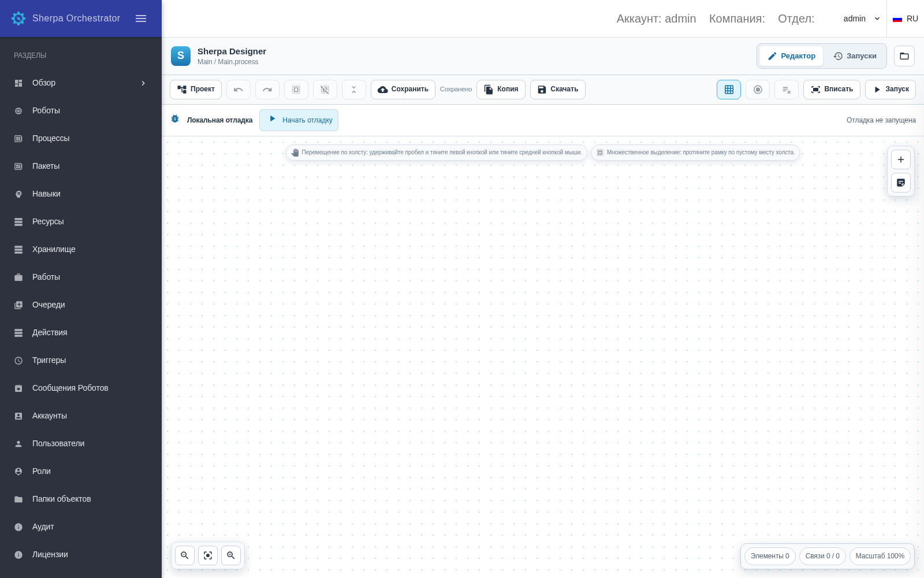The width and height of the screenshot is (924, 578).
Task: Open the Процессы section
Action: [81, 138]
